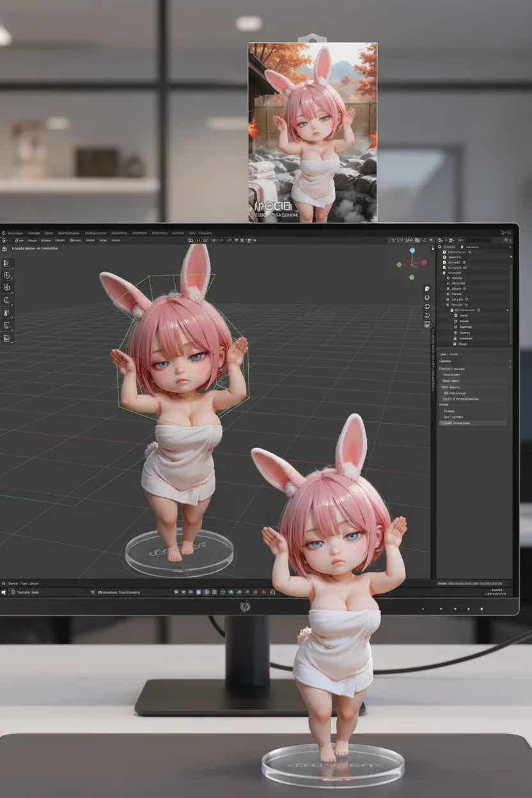Click the taskbar search box next to Start
This screenshot has height=798, width=532.
[26, 593]
